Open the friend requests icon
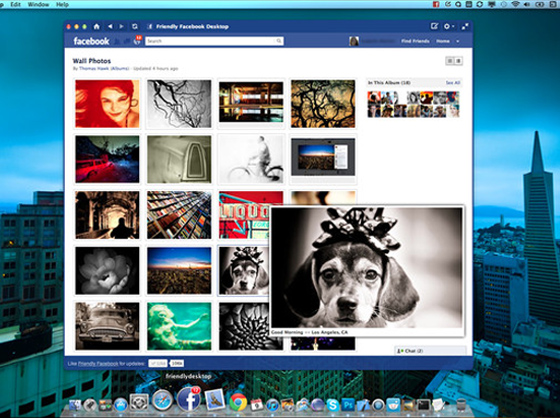Viewport: 560px width, 418px height. click(x=117, y=41)
